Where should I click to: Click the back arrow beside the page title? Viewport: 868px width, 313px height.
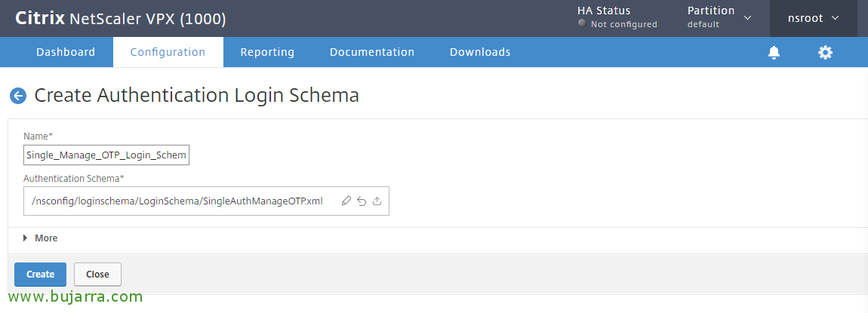[x=18, y=96]
